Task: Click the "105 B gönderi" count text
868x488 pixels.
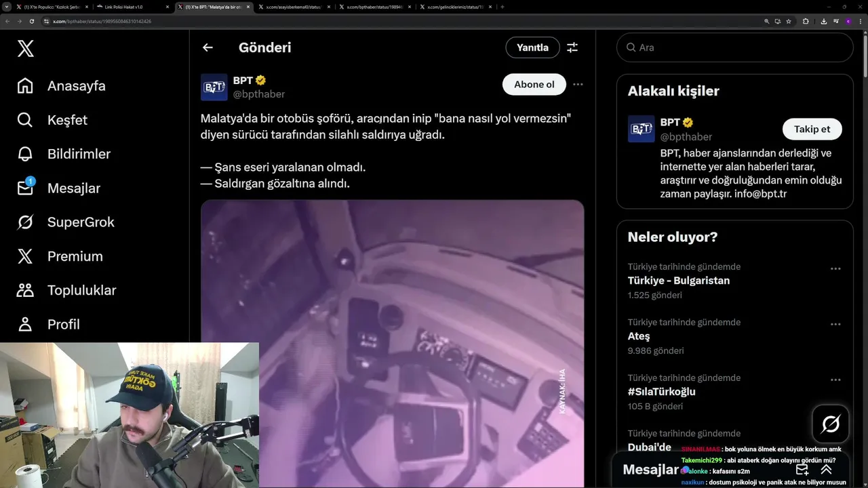Action: point(655,406)
